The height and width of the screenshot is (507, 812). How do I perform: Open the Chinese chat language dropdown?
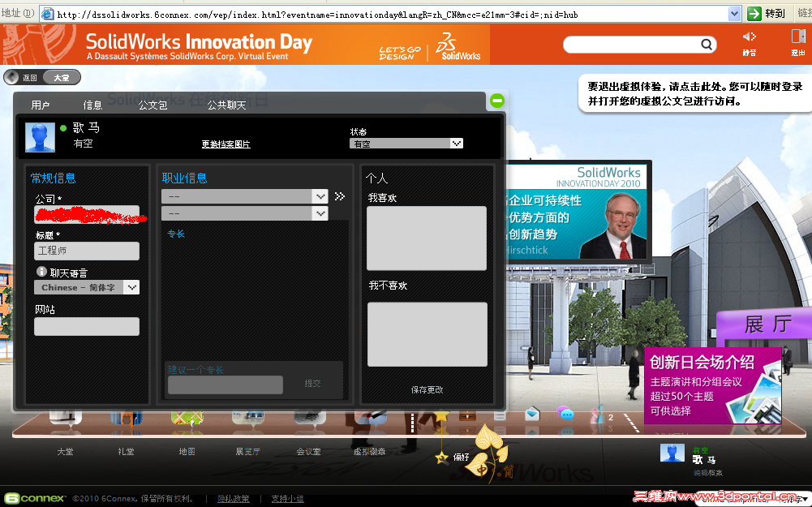[87, 287]
